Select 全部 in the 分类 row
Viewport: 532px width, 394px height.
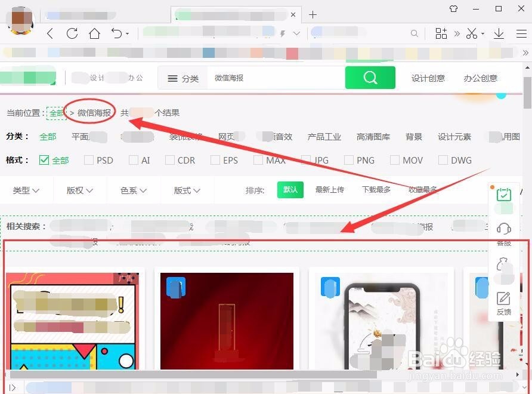[x=48, y=137]
